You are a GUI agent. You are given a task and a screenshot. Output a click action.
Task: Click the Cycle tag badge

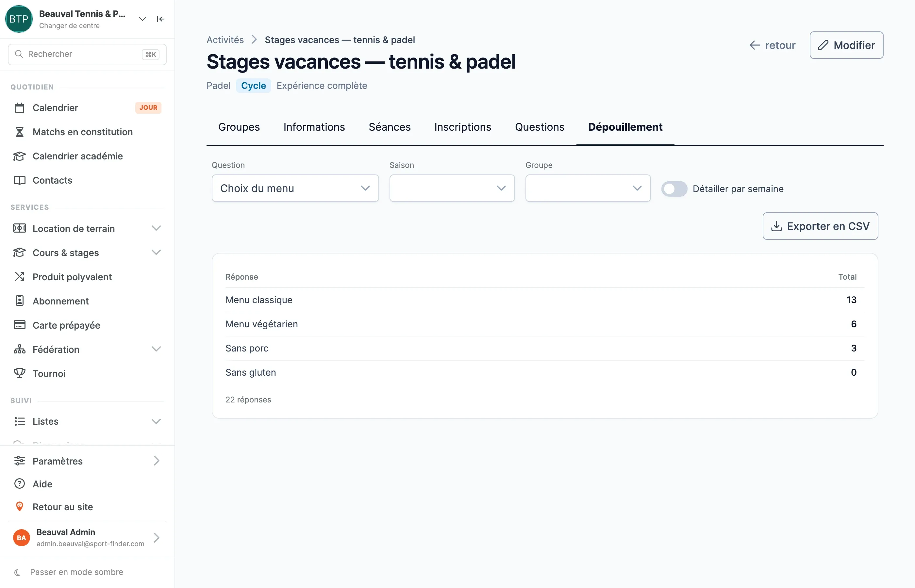point(253,86)
